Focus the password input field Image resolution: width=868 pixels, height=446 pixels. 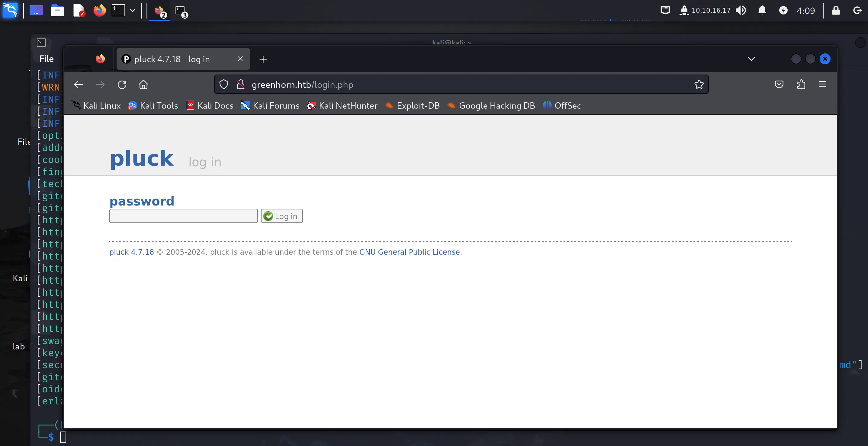point(184,216)
